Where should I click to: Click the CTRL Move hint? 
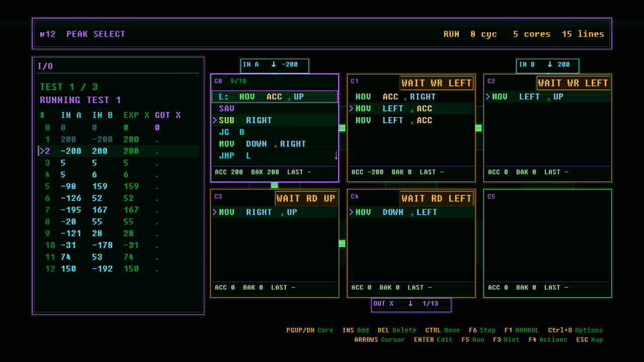[x=443, y=330]
